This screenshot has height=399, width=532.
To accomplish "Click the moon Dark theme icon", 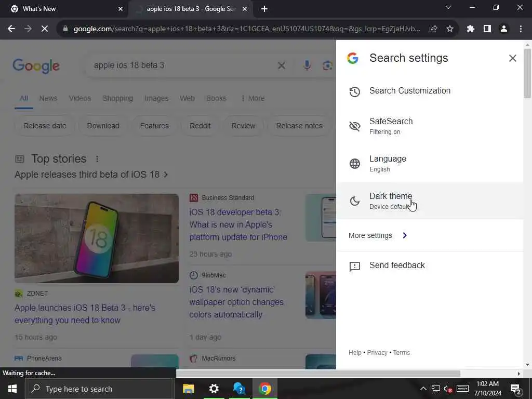I will pos(354,201).
